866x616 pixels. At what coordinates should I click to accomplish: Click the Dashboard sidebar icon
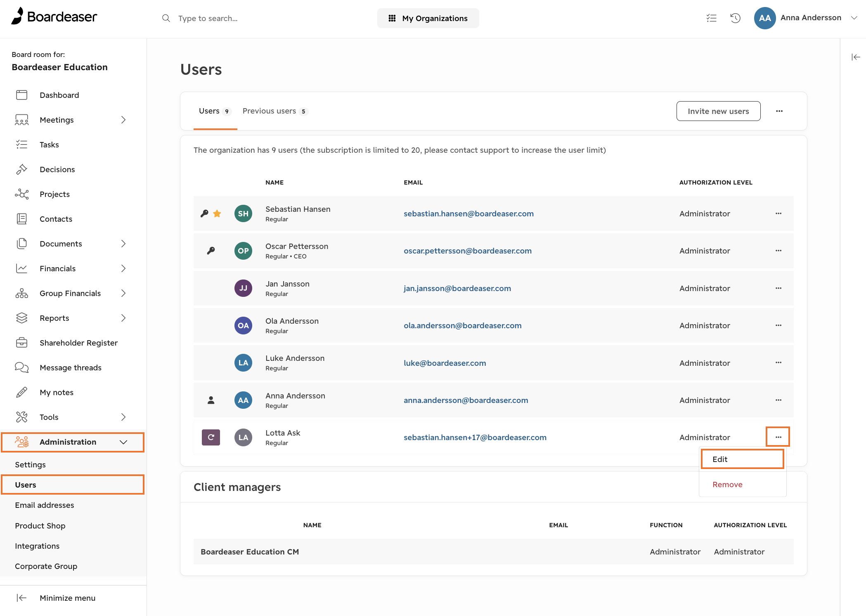click(x=21, y=95)
